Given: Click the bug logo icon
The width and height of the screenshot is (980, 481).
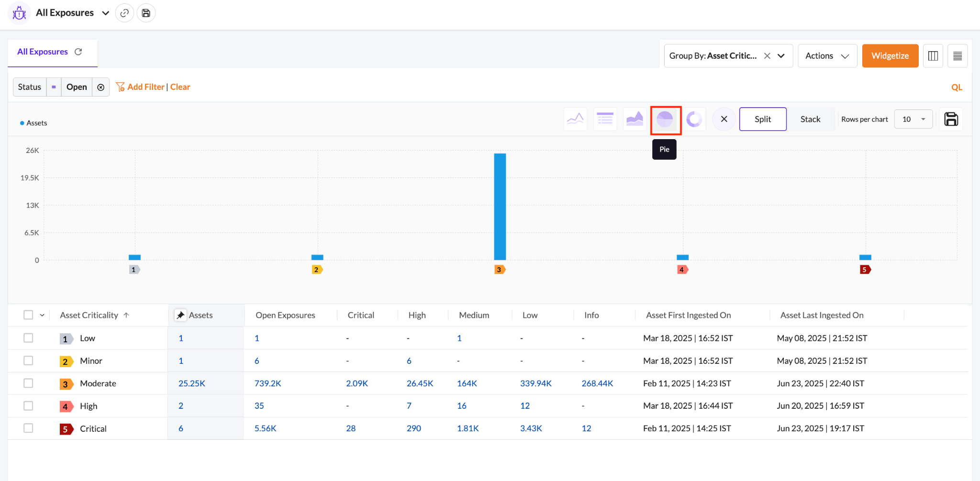Looking at the screenshot, I should [19, 13].
